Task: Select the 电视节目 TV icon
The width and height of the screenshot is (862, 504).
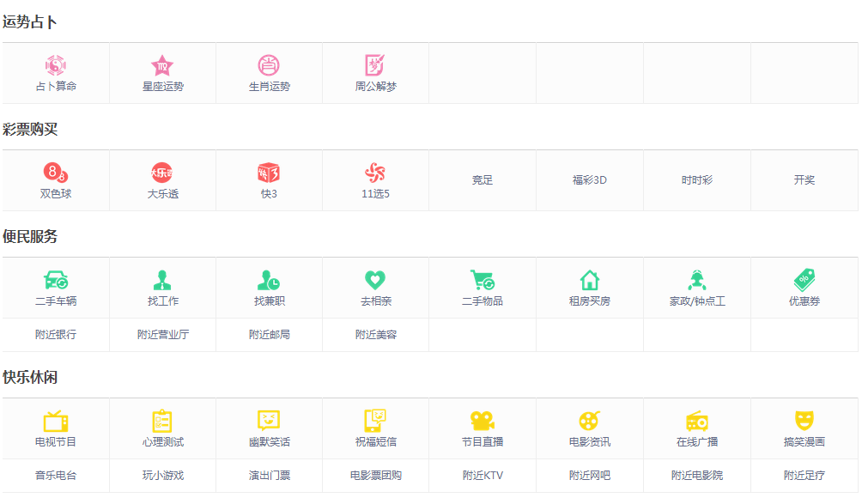Action: pos(56,421)
